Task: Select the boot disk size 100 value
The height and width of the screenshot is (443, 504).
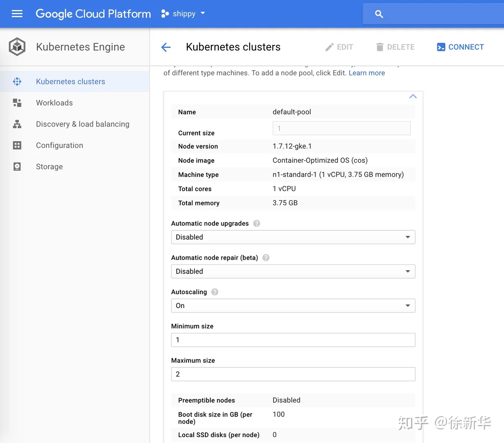Action: pos(278,414)
